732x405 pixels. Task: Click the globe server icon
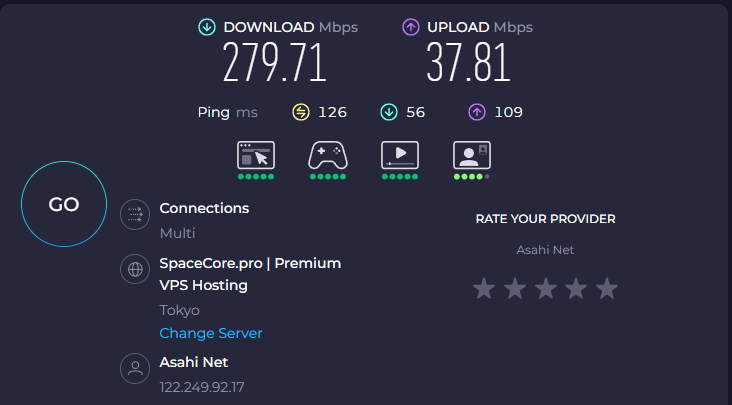(x=135, y=269)
